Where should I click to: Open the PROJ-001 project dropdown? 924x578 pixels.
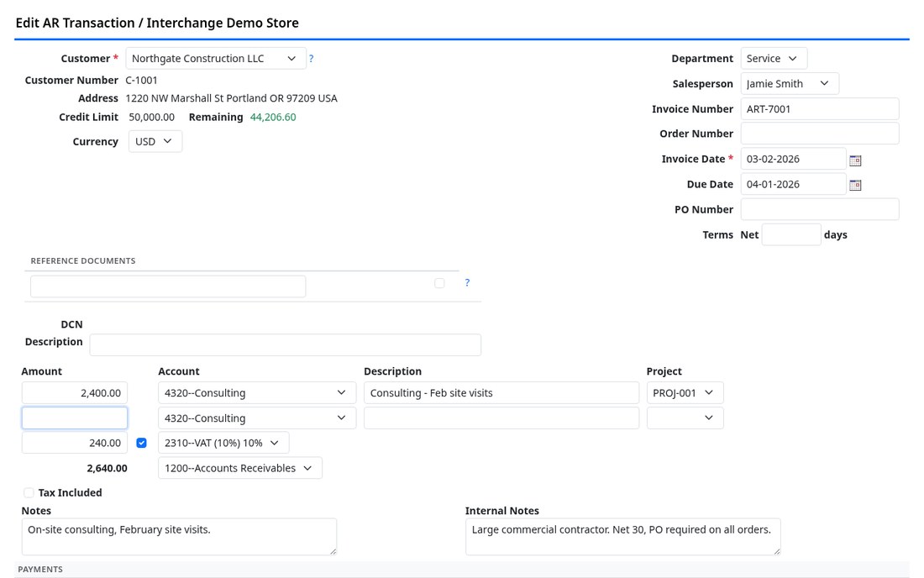coord(685,393)
